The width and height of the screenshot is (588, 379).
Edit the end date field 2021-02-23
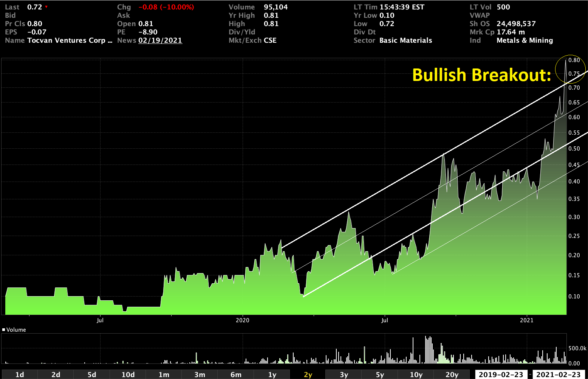coord(559,374)
